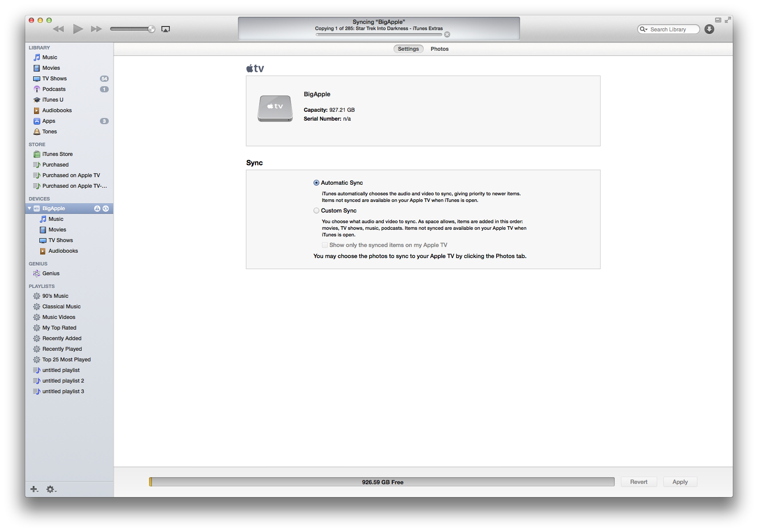Screen dimensions: 758x532
Task: Enter full screen mode with arrows icon
Action: pyautogui.click(x=728, y=20)
